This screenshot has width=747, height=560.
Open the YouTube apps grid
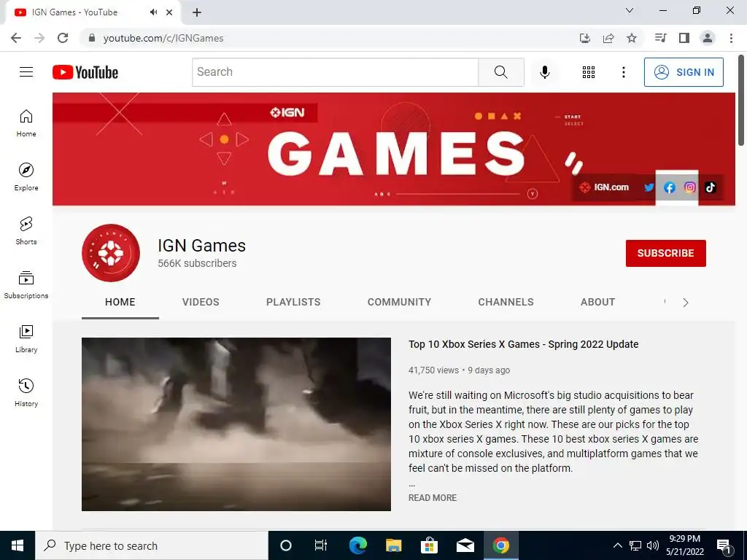589,72
